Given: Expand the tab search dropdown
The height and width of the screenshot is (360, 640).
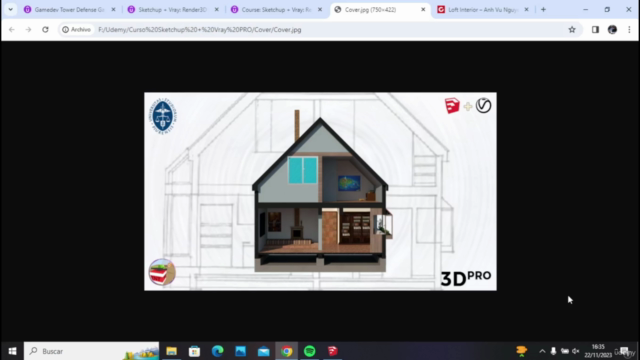Looking at the screenshot, I should point(11,9).
